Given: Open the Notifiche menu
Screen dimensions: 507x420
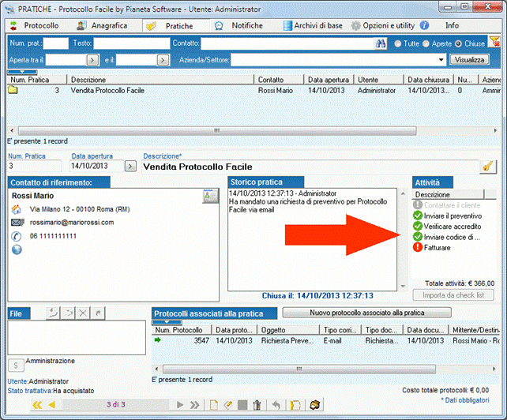Looking at the screenshot, I should click(239, 25).
